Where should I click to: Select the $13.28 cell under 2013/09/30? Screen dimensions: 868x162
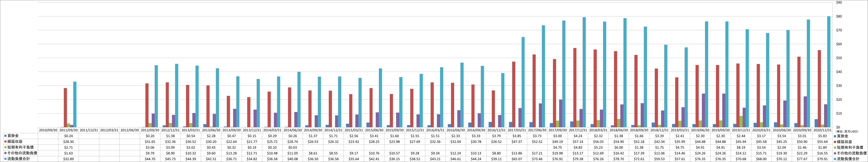[231, 153]
